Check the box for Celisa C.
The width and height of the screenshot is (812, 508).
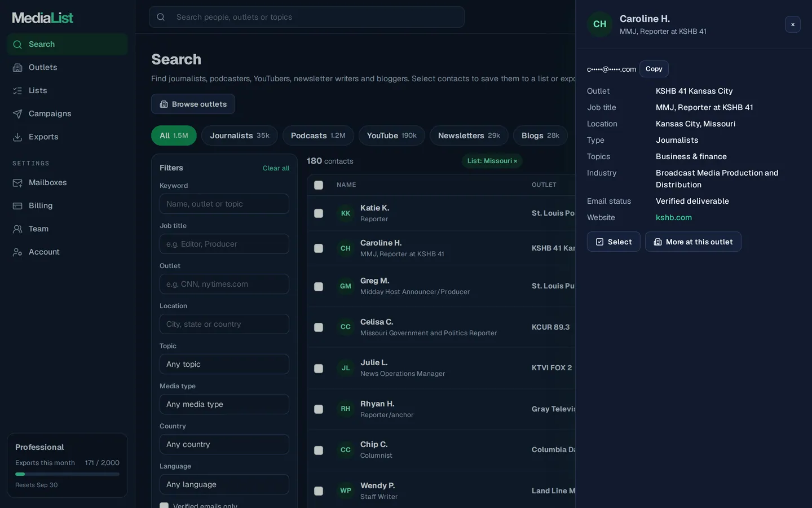coord(319,327)
